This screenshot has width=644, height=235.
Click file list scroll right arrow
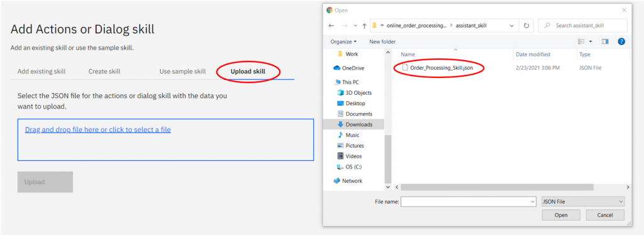(x=628, y=187)
